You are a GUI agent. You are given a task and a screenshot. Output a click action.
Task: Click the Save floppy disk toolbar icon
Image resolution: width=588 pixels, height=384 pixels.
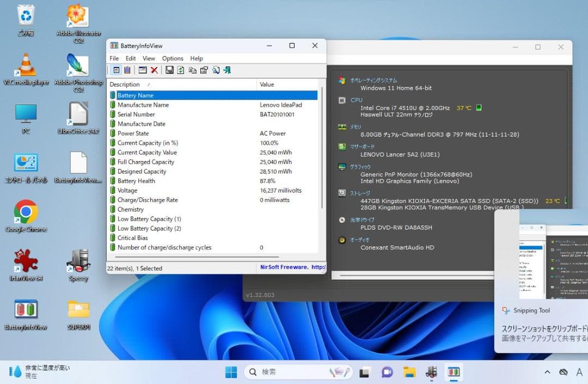[x=169, y=70]
